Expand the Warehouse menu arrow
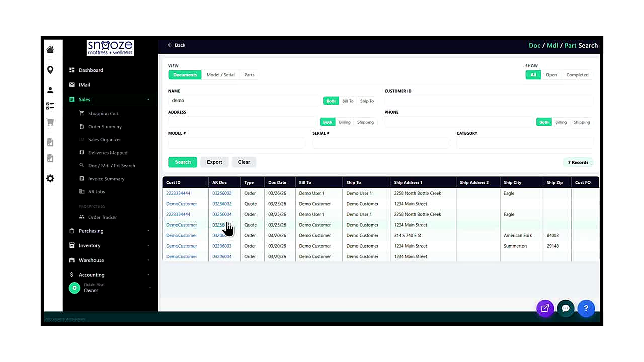This screenshot has height=362, width=644. (148, 260)
